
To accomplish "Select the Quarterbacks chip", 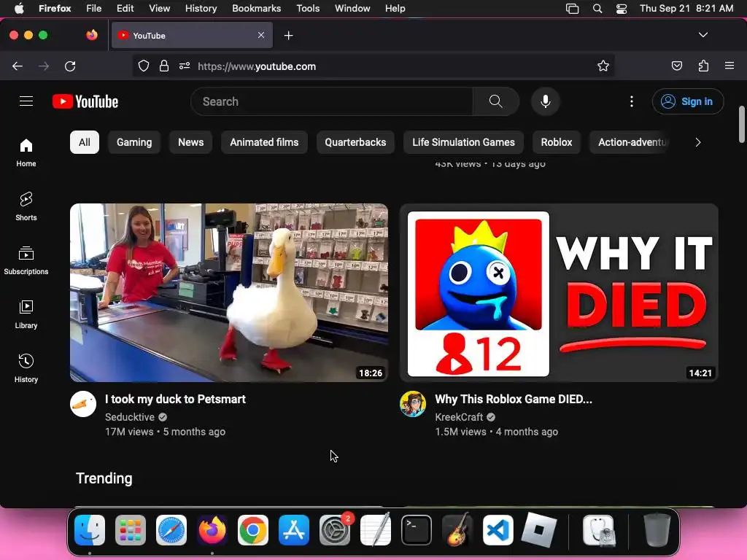I will [355, 142].
